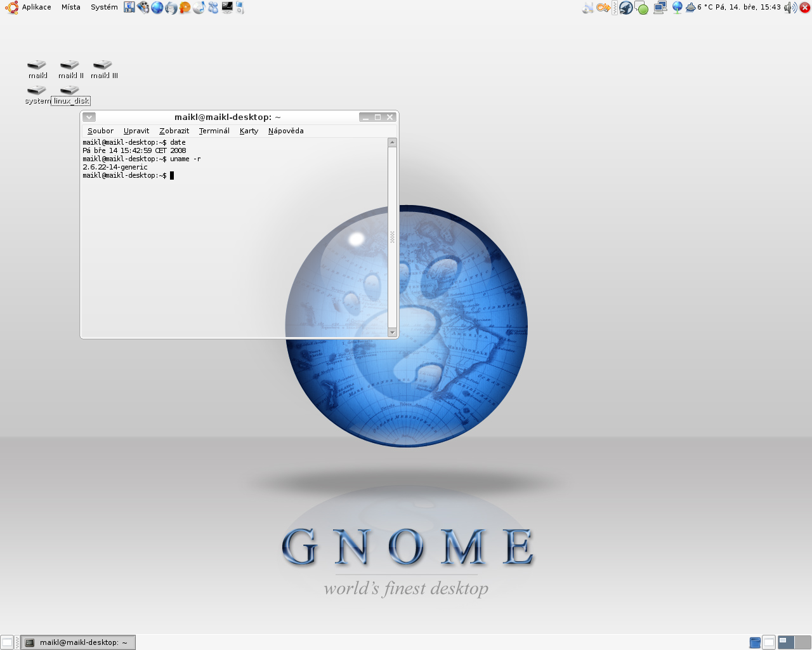Open the Aplikace menu
812x650 pixels.
(36, 7)
